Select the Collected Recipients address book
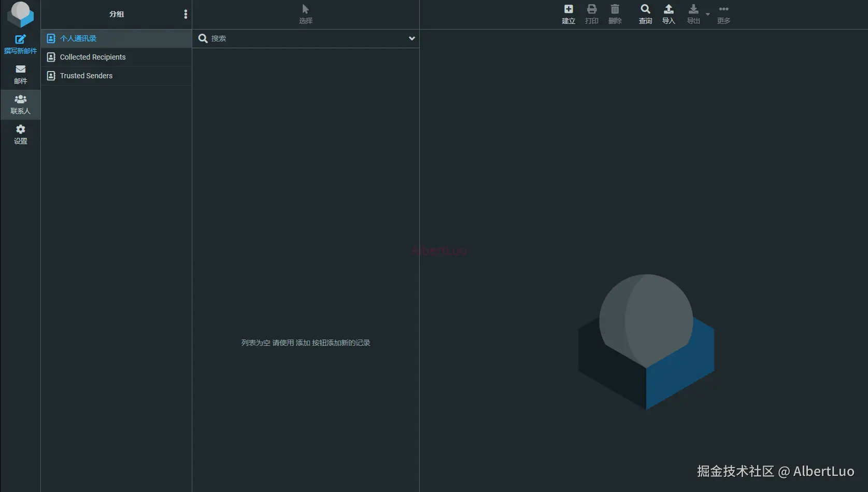Screen dimensions: 868x492 click(x=116, y=57)
